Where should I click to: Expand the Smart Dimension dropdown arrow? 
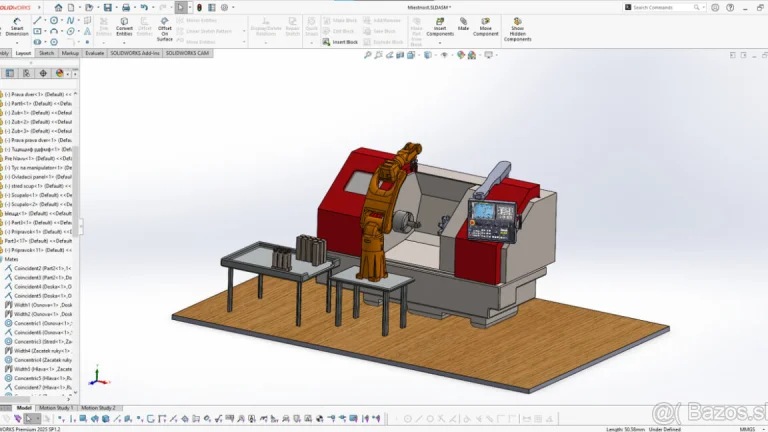coord(17,43)
